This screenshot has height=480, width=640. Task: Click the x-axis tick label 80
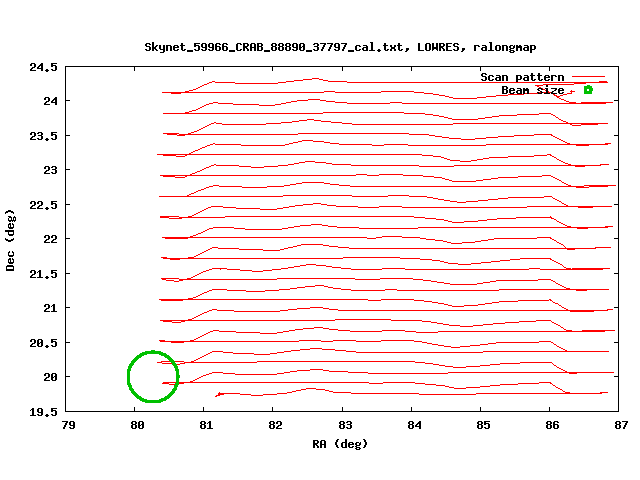click(138, 425)
